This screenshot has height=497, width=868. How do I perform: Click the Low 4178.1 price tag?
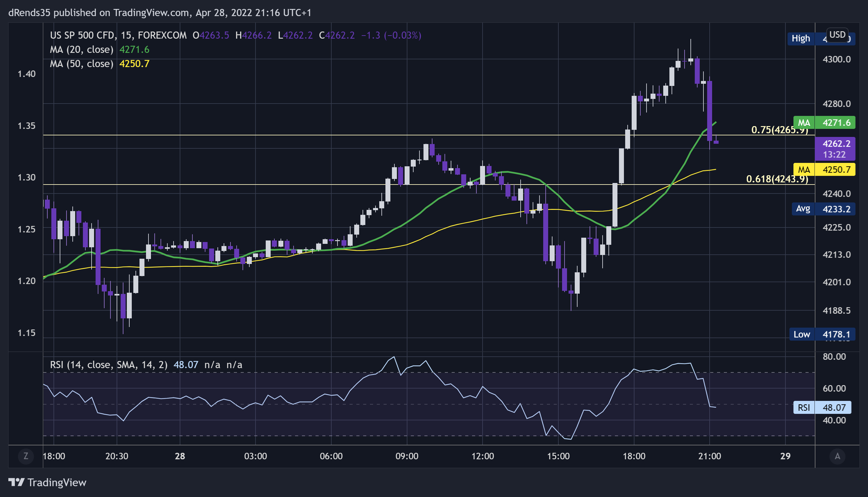[x=822, y=334]
